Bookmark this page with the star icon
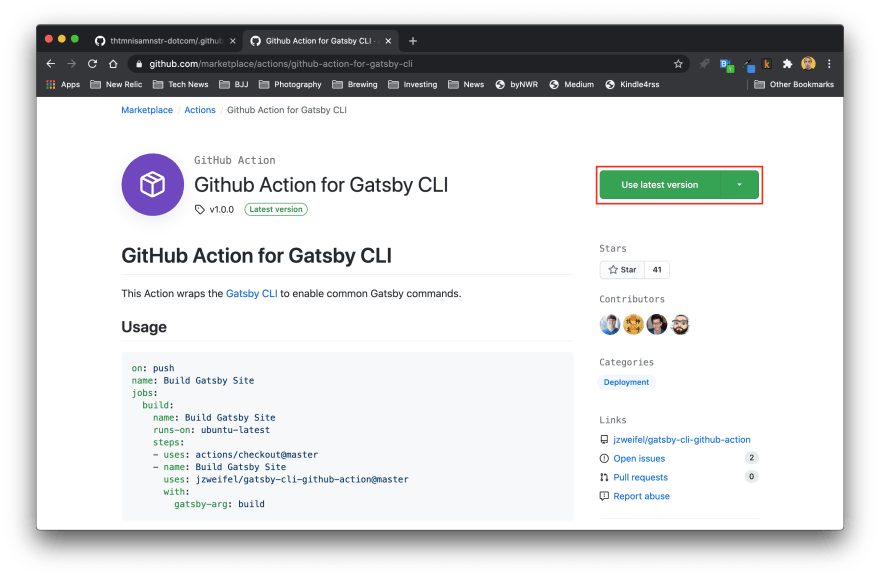 coord(678,63)
